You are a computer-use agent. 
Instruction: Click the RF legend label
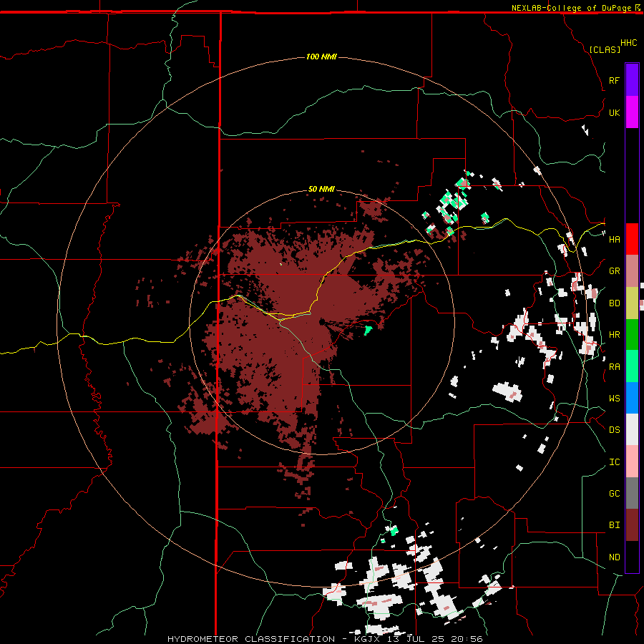click(x=614, y=81)
